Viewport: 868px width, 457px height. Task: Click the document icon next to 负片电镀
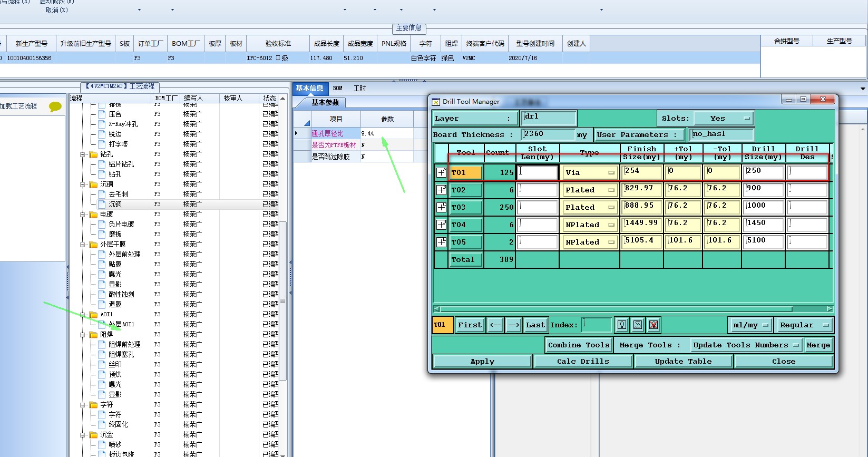coord(102,224)
